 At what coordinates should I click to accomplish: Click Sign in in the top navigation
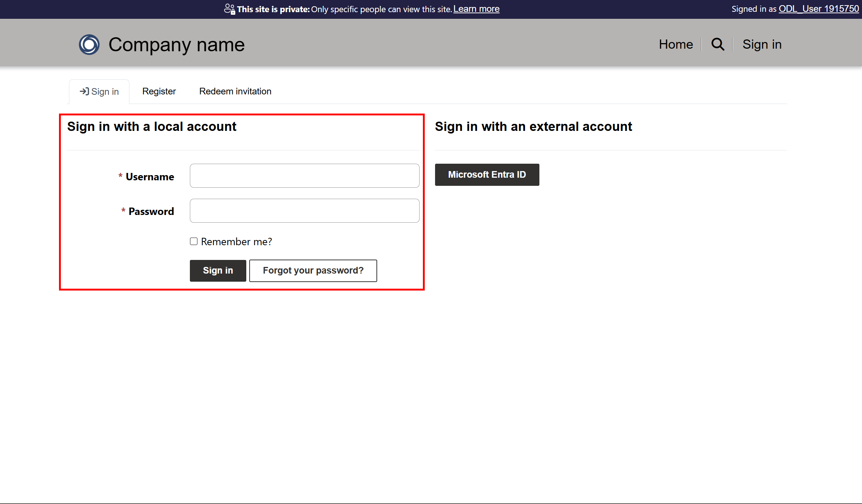[x=762, y=44]
